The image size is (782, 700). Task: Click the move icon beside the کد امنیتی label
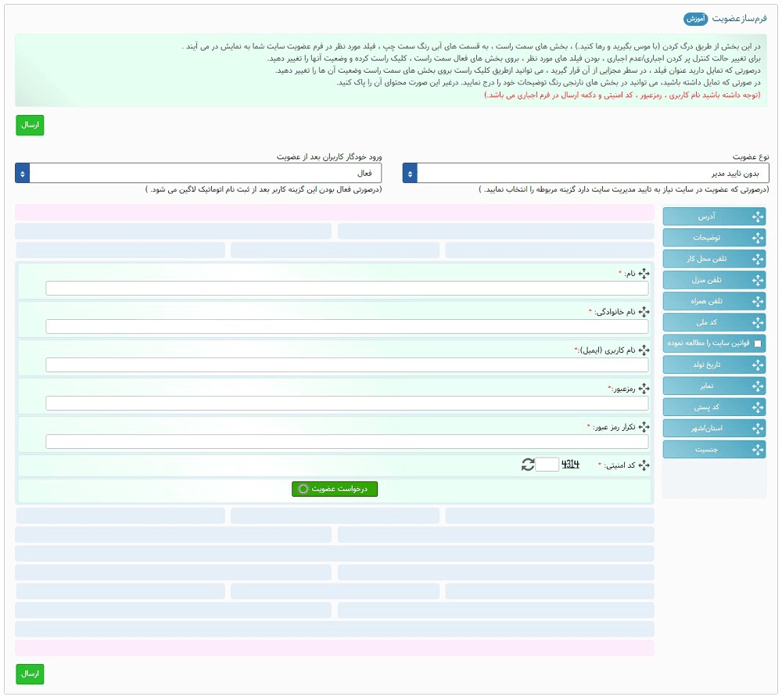pos(644,465)
